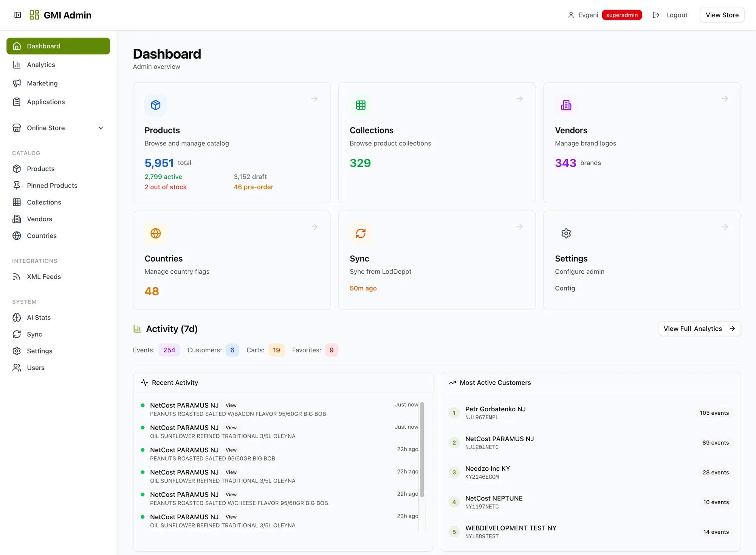Click the Customers count badge 6
The height and width of the screenshot is (555, 756).
(x=232, y=350)
